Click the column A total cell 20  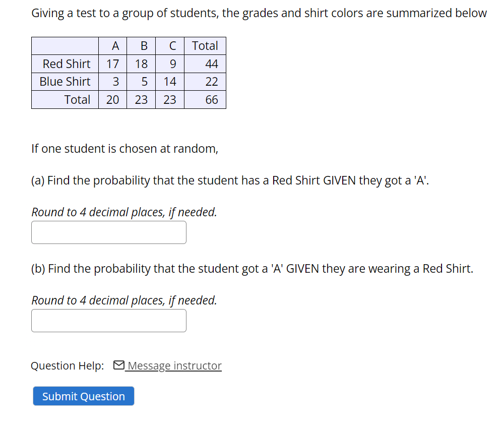112,100
